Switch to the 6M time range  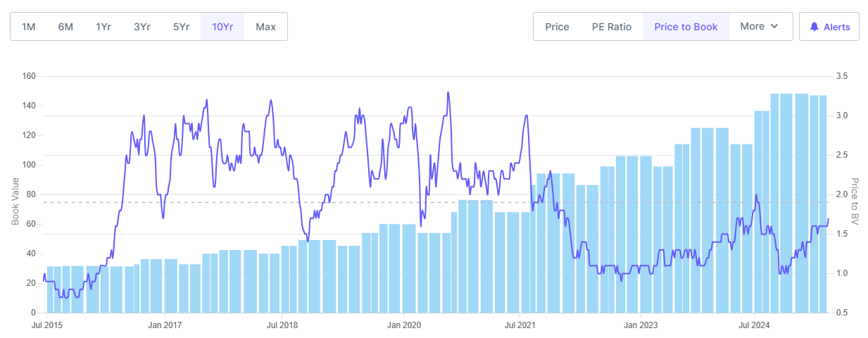coord(65,27)
